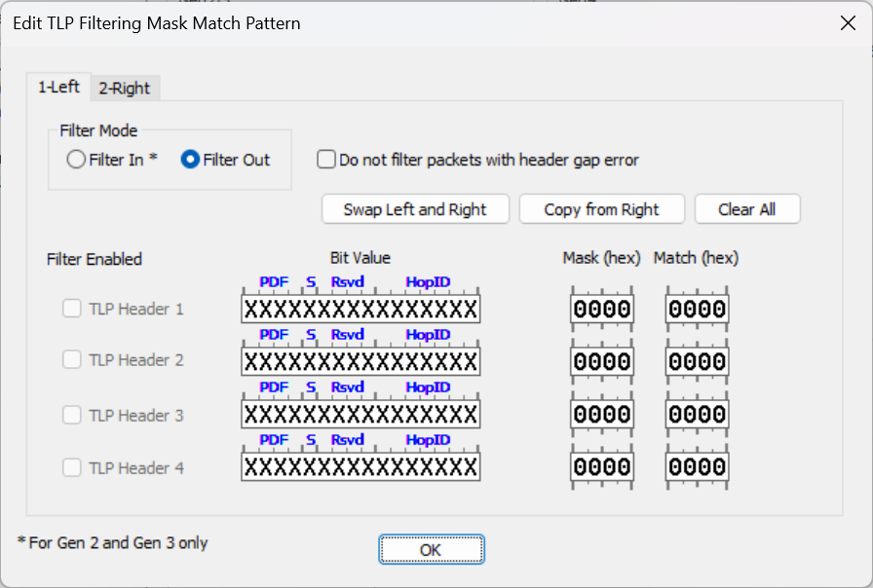Screen dimensions: 873x588
Task: Check the TLP Header 4 filter checkbox
Action: [x=72, y=467]
